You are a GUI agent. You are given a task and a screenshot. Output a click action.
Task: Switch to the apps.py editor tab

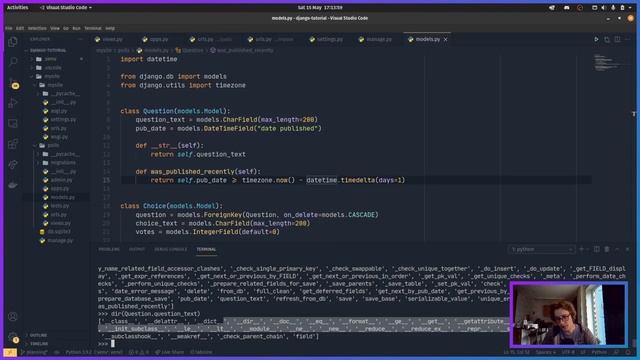[156, 39]
